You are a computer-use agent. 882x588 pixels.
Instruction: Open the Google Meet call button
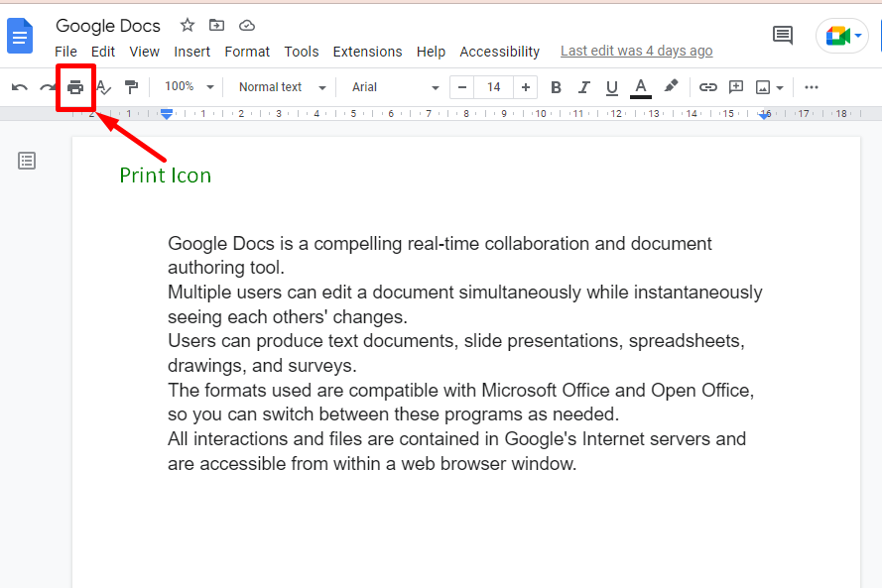pyautogui.click(x=842, y=36)
